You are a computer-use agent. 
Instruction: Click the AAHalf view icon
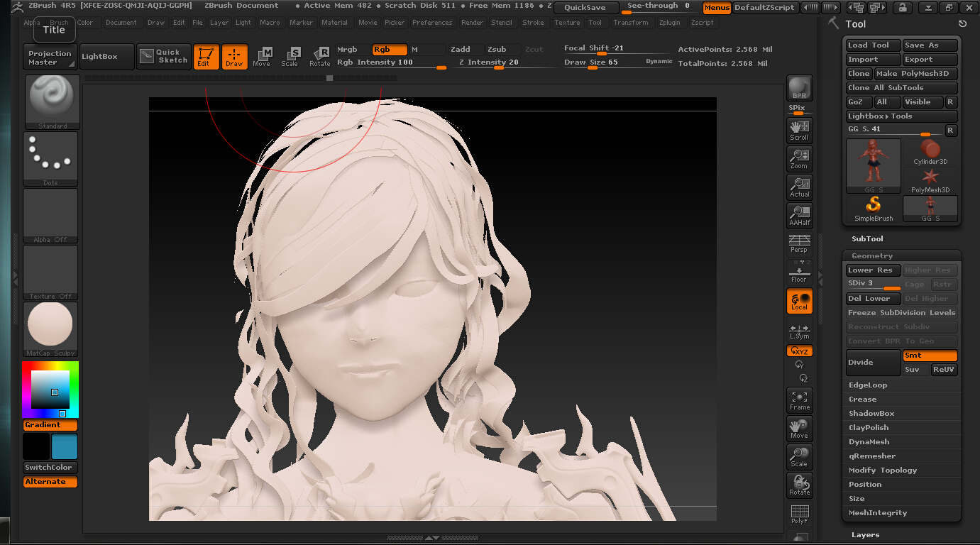click(x=800, y=215)
